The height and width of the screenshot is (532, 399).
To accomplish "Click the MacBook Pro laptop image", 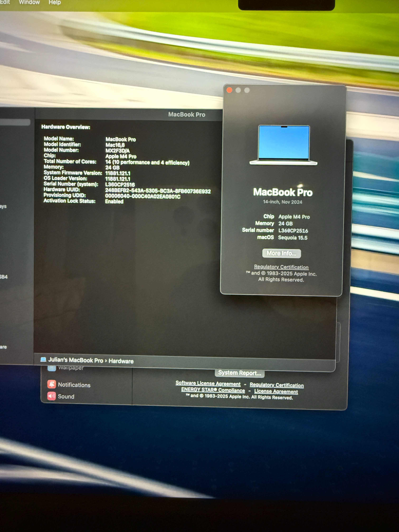I will 284,145.
